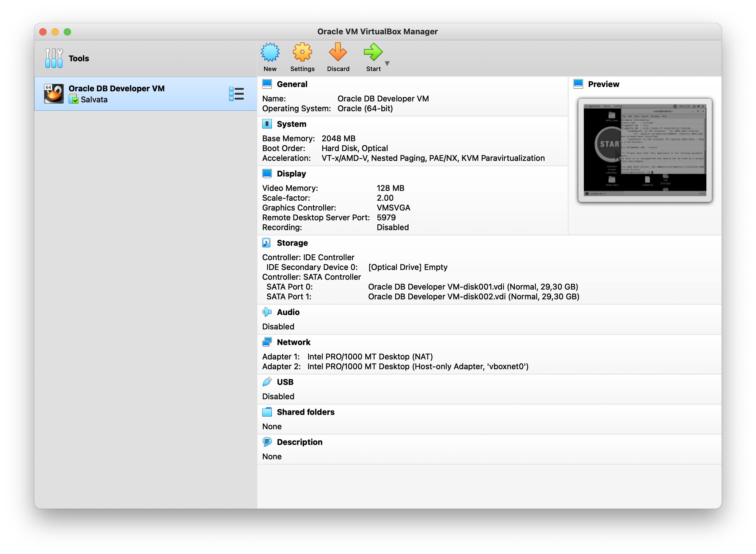Image resolution: width=756 pixels, height=554 pixels.
Task: Click the '128 MB' video memory value
Action: click(x=390, y=188)
